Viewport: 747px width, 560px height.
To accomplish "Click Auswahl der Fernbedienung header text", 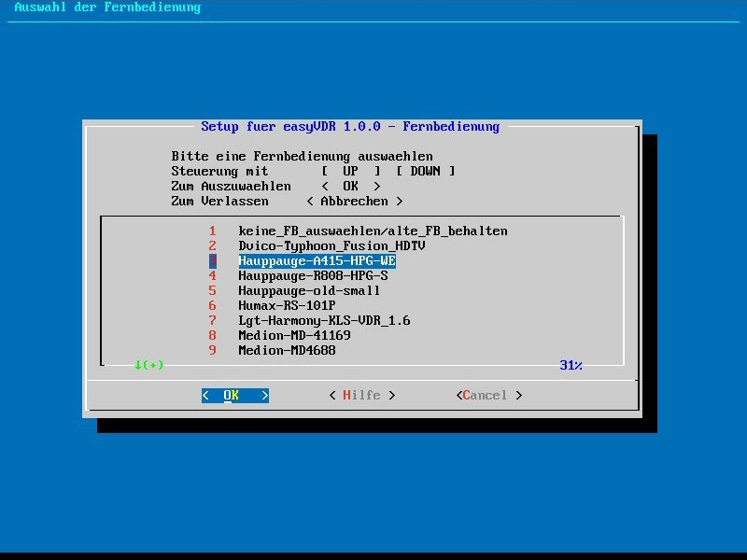I will tap(107, 7).
